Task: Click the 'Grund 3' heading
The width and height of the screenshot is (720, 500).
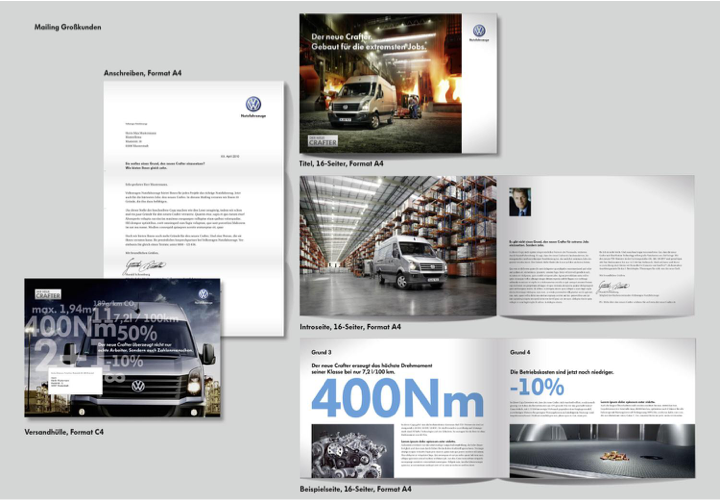Action: (x=321, y=352)
